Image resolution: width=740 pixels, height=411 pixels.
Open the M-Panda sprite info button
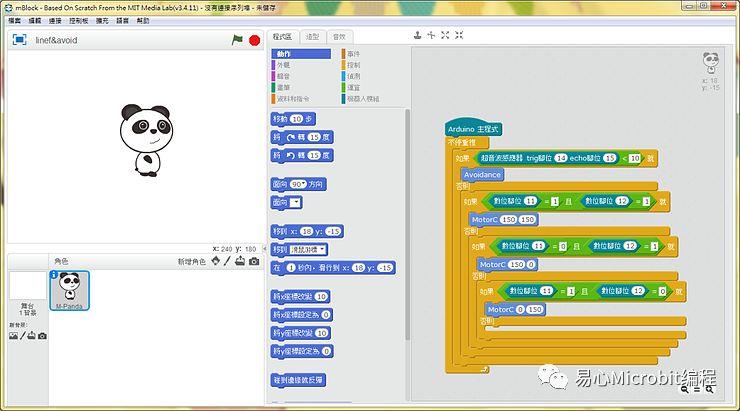pos(54,275)
